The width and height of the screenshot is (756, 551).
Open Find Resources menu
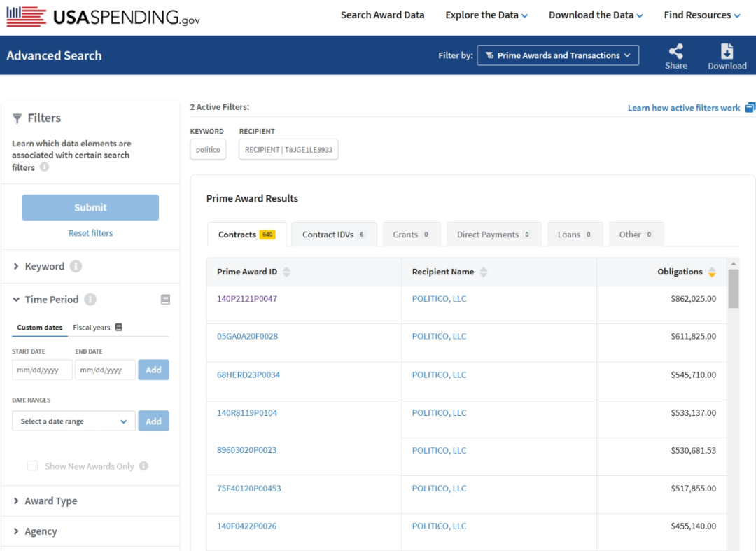701,15
